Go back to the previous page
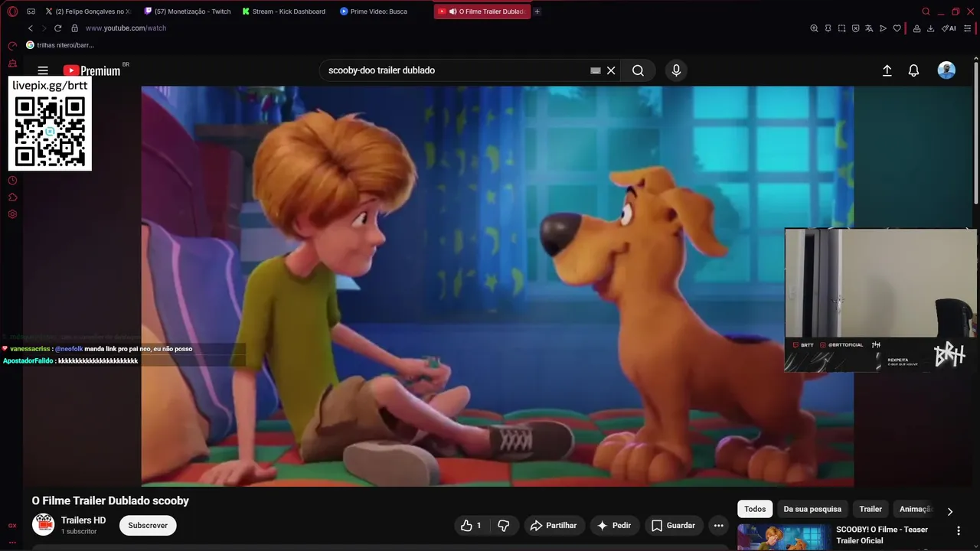Viewport: 980px width, 551px height. tap(31, 28)
